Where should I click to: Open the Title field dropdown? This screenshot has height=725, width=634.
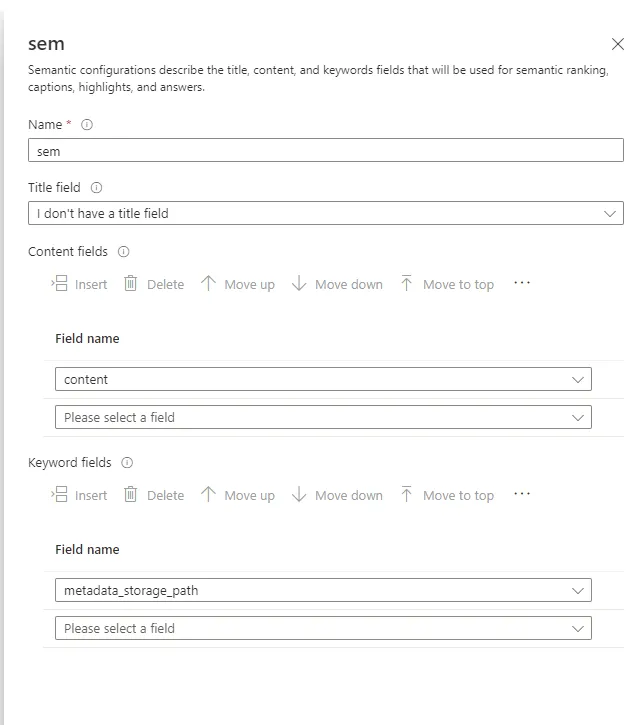pyautogui.click(x=325, y=213)
